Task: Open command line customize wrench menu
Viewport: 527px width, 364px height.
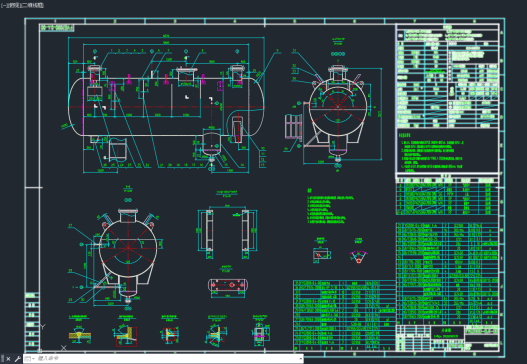Action: pyautogui.click(x=17, y=359)
